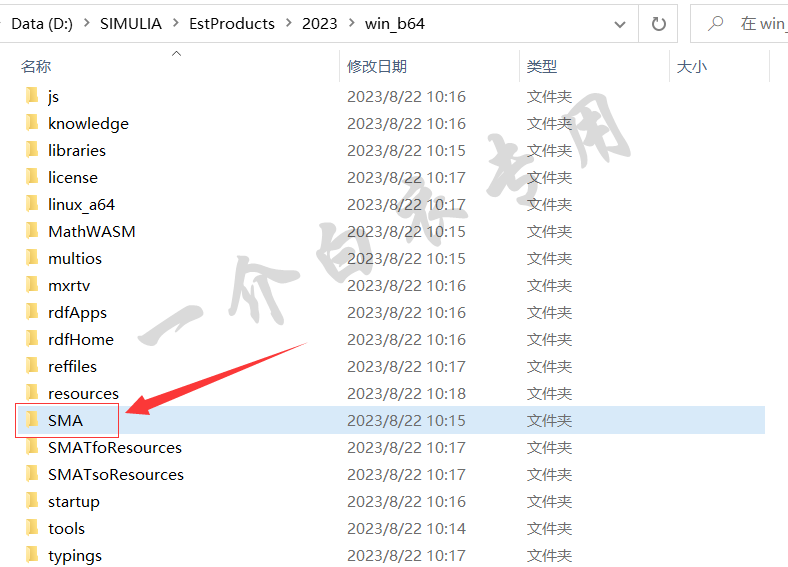Sort by 名称 column header
This screenshot has width=788, height=567.
[x=36, y=66]
